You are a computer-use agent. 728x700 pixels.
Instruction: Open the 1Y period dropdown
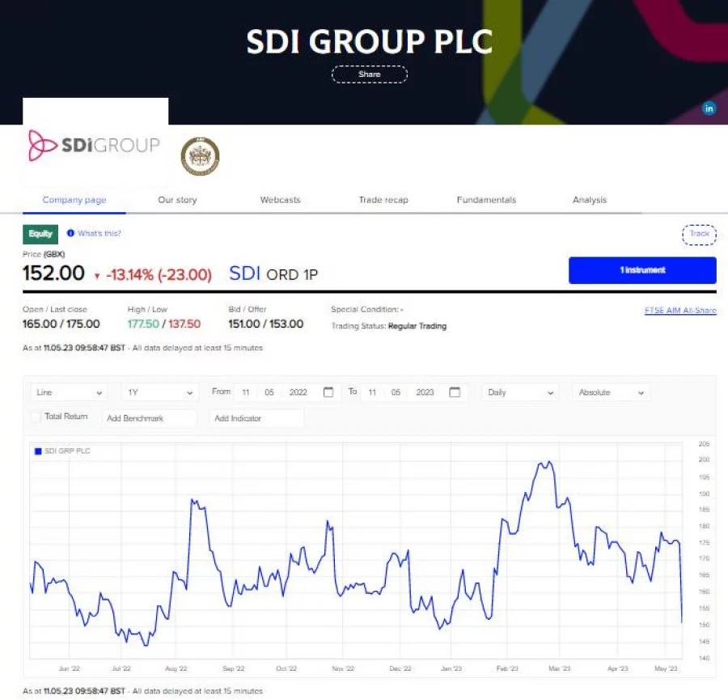(159, 392)
